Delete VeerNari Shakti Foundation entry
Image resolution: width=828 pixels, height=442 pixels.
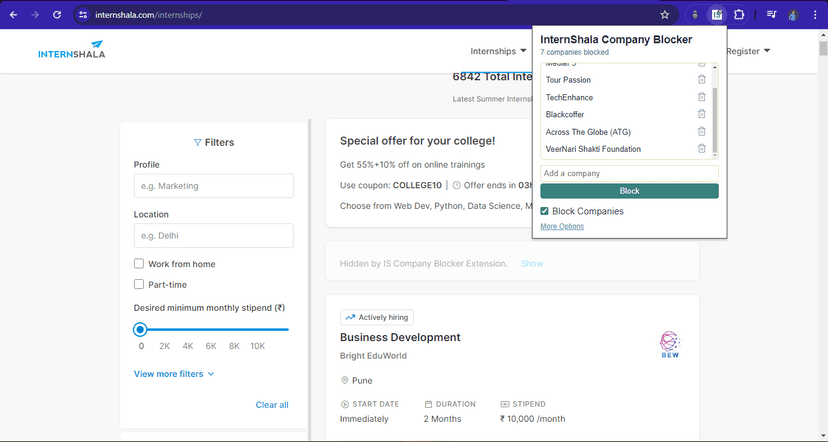tap(701, 148)
